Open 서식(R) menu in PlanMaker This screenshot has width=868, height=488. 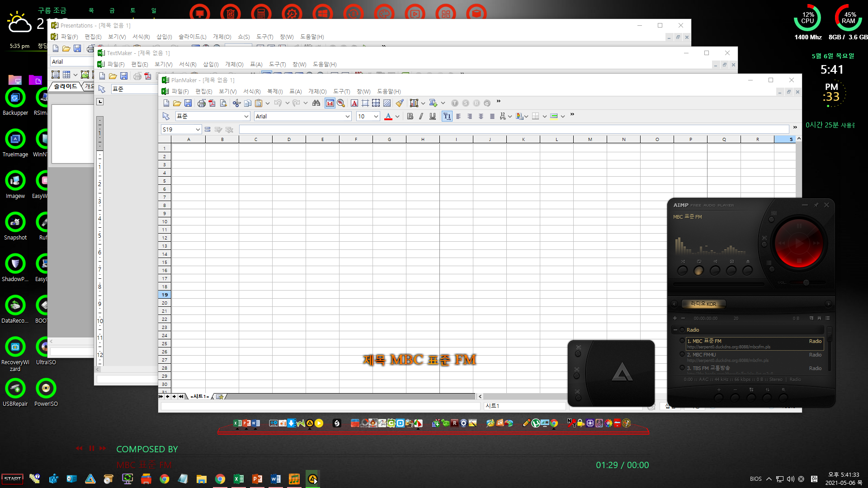point(252,91)
